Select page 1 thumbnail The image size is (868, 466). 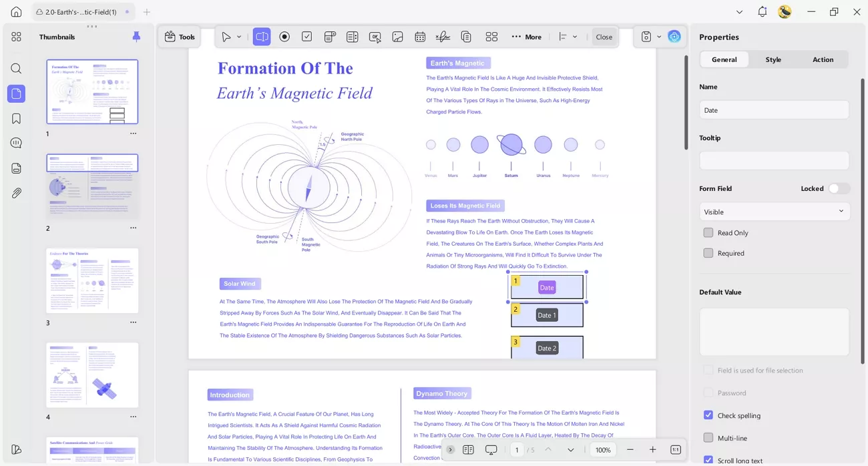92,91
